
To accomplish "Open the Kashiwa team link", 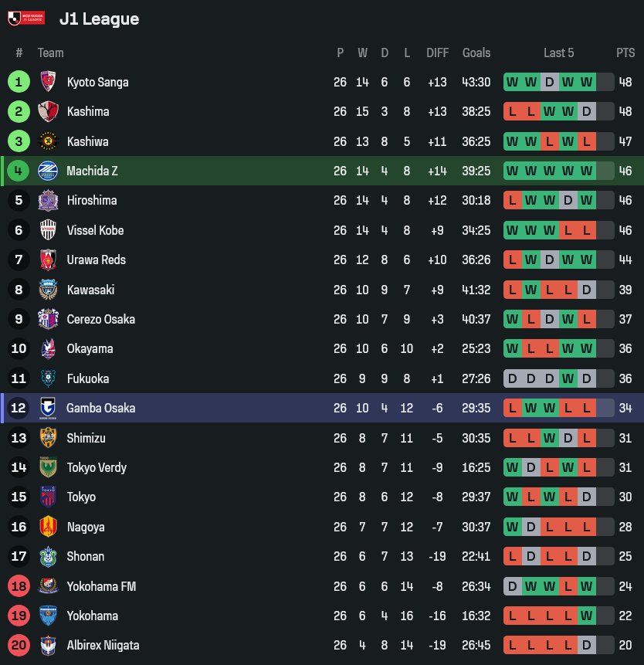I will pos(87,141).
